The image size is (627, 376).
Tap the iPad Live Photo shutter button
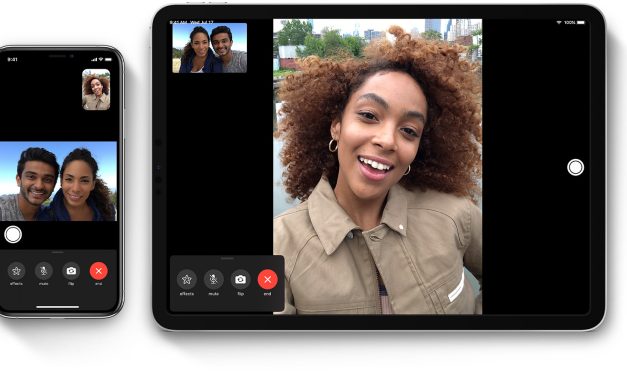(x=575, y=167)
